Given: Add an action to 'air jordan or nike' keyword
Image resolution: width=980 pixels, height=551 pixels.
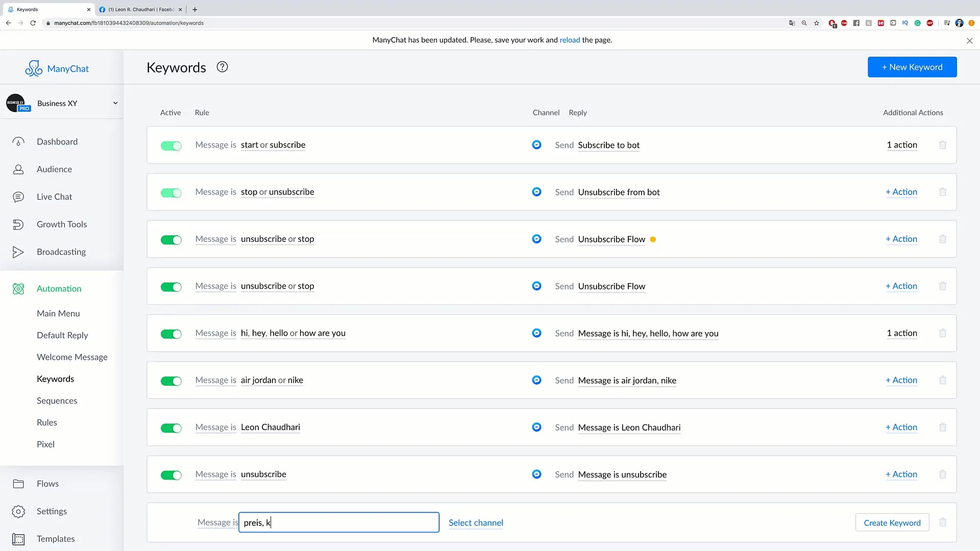Looking at the screenshot, I should click(901, 380).
